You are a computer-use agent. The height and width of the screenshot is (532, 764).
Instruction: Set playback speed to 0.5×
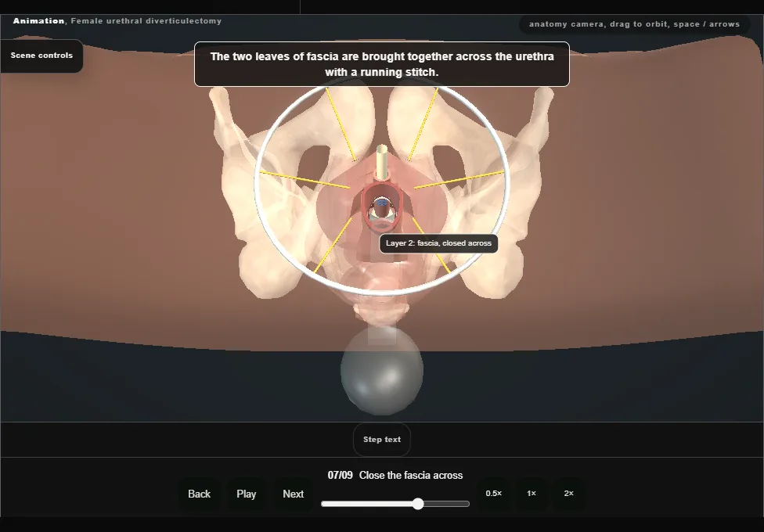tap(494, 494)
